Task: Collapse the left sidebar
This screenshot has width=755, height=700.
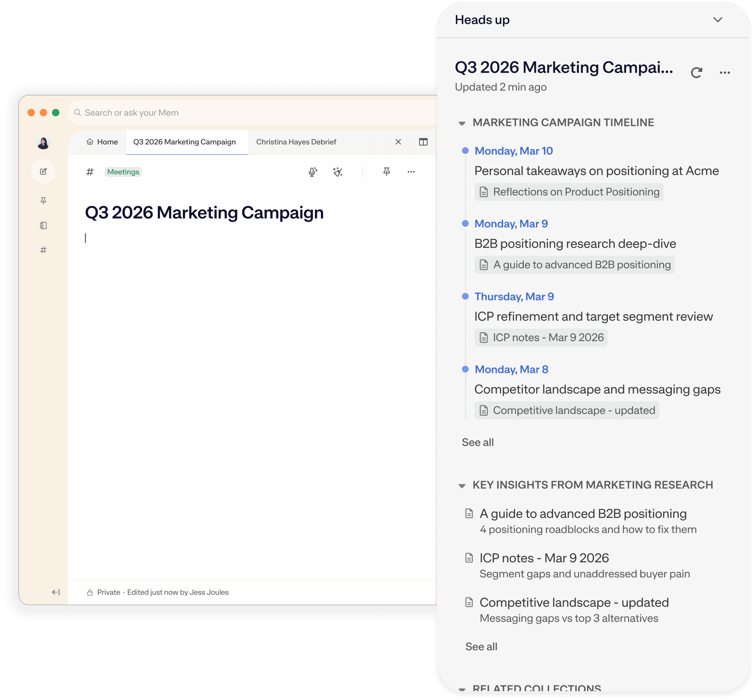Action: pyautogui.click(x=56, y=592)
